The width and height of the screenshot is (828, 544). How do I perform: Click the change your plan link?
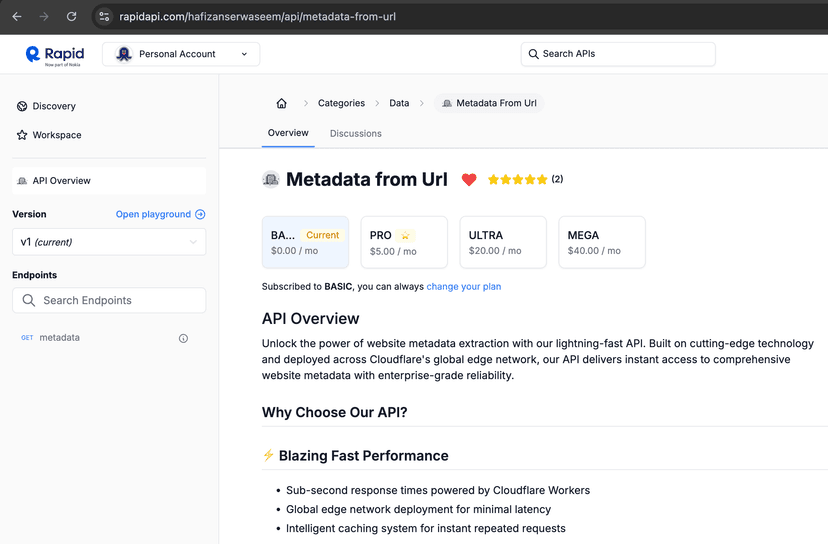click(x=464, y=286)
